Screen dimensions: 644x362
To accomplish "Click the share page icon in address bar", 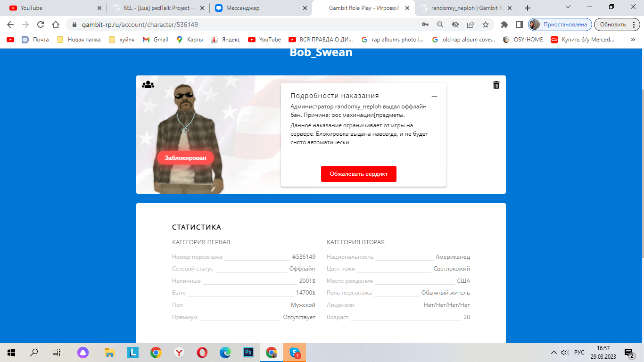I will 471,25.
